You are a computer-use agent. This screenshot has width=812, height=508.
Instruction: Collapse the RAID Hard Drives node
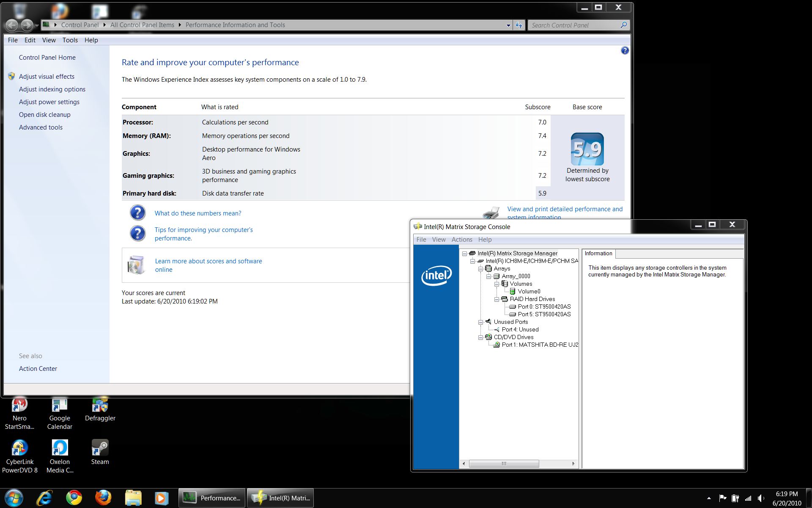(497, 299)
